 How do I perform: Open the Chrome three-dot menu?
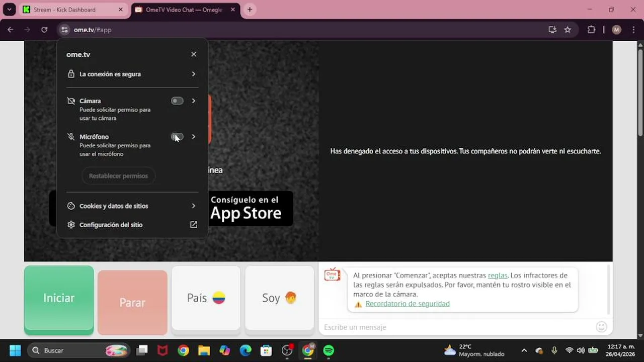point(632,30)
